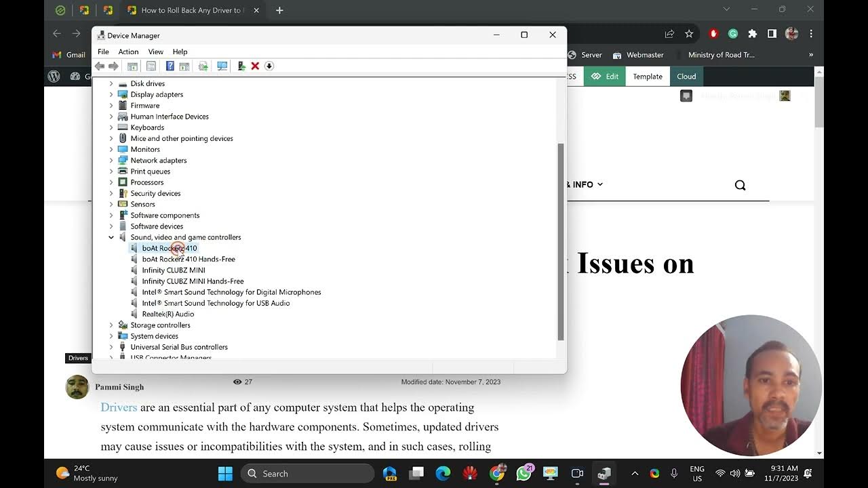Expand the Display adapters node

[111, 94]
